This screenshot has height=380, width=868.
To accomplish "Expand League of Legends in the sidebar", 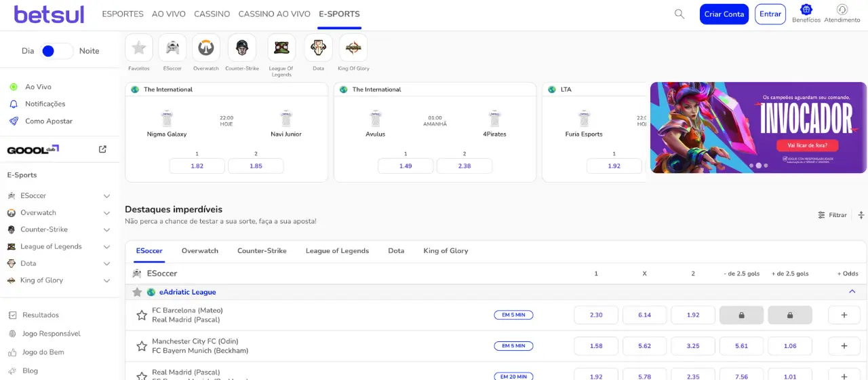I will 106,246.
